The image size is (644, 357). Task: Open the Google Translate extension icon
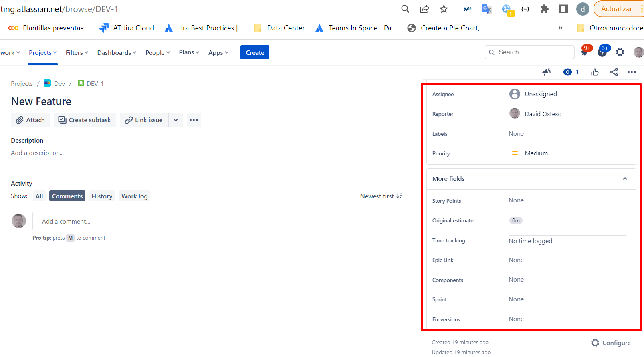click(487, 9)
